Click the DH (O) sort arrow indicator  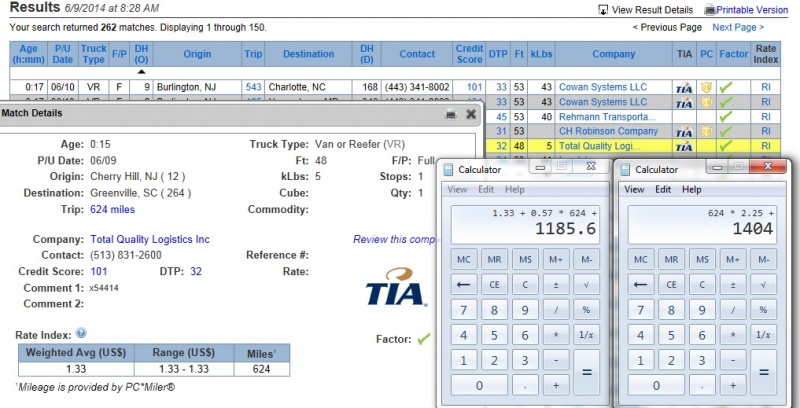[x=141, y=72]
